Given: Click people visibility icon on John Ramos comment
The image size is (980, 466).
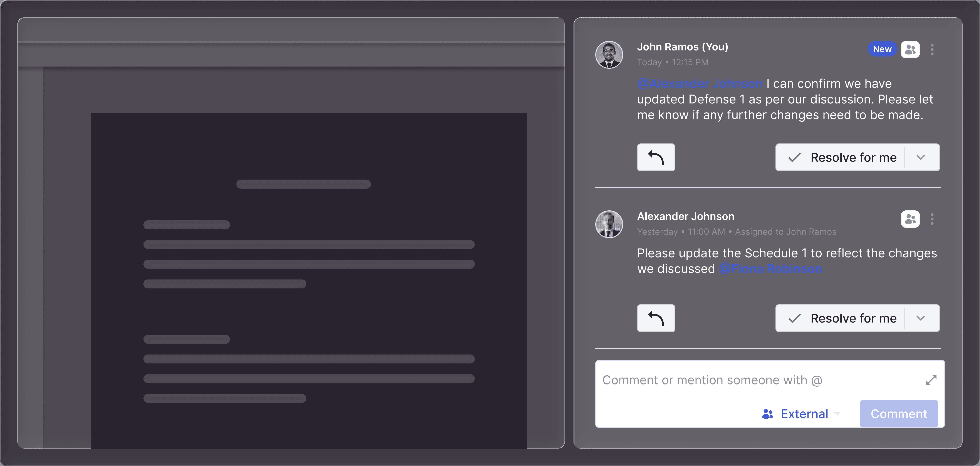Looking at the screenshot, I should pos(910,49).
